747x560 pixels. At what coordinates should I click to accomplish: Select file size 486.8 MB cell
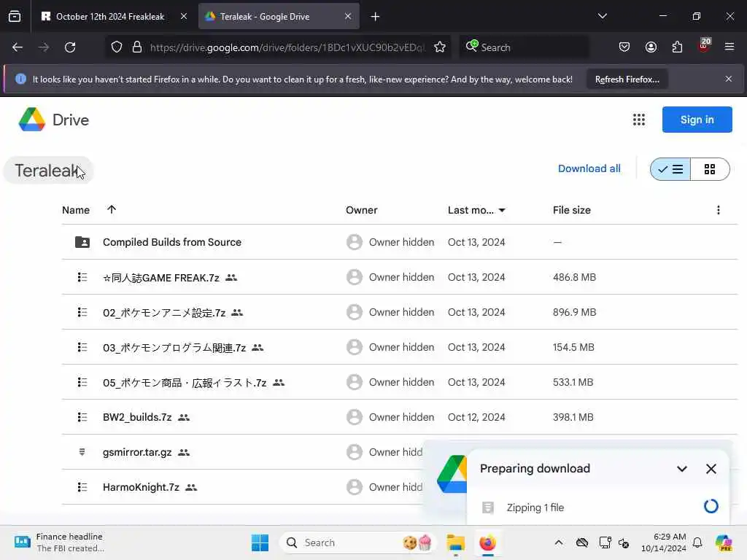click(x=574, y=277)
